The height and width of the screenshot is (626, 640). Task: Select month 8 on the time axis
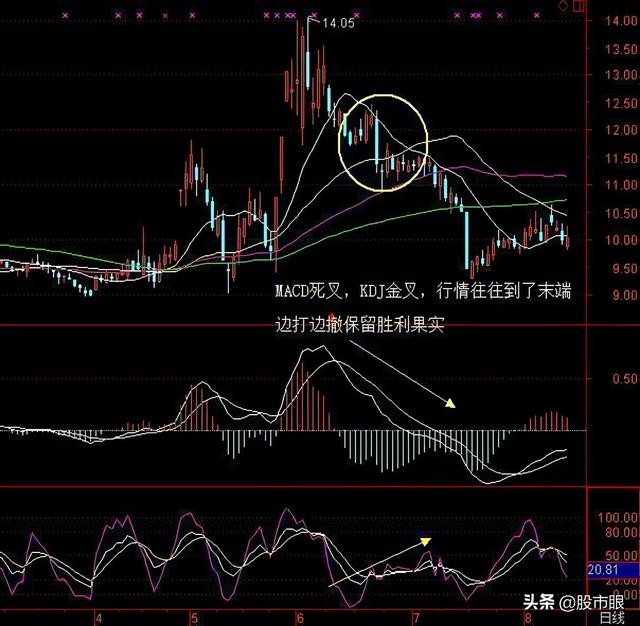point(528,618)
